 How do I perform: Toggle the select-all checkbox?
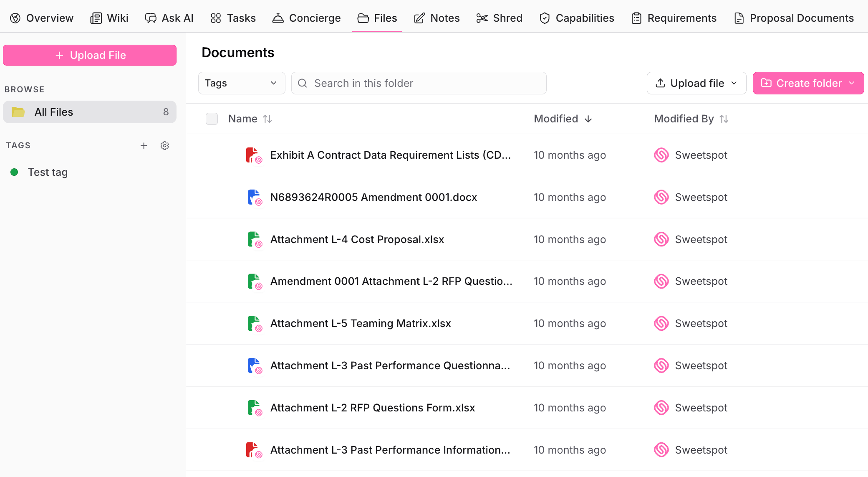click(212, 119)
